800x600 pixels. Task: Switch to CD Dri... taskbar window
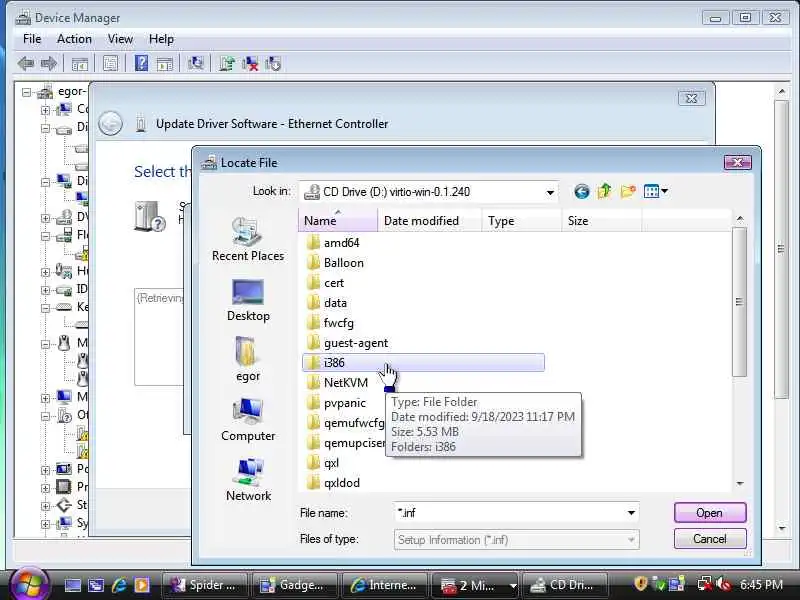tap(565, 585)
